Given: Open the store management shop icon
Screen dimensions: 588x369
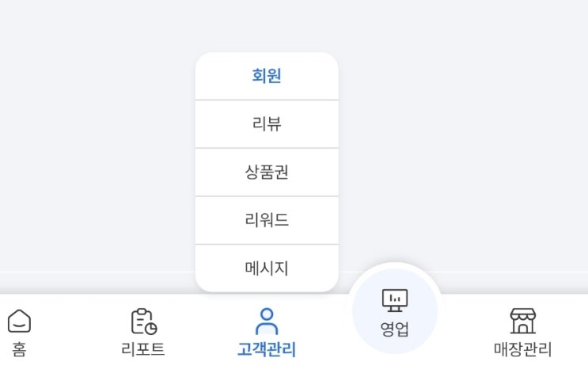Looking at the screenshot, I should (522, 321).
